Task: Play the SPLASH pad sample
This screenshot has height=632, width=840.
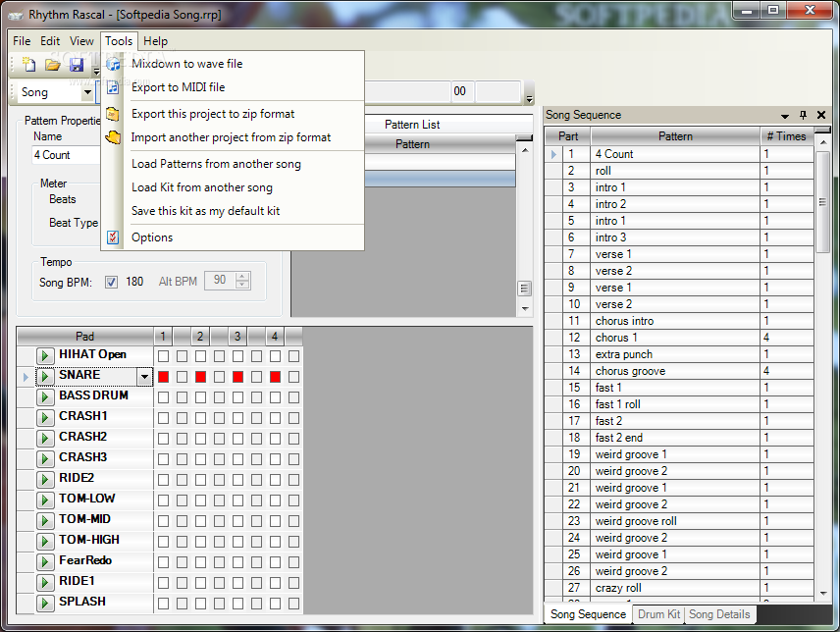Action: coord(45,604)
